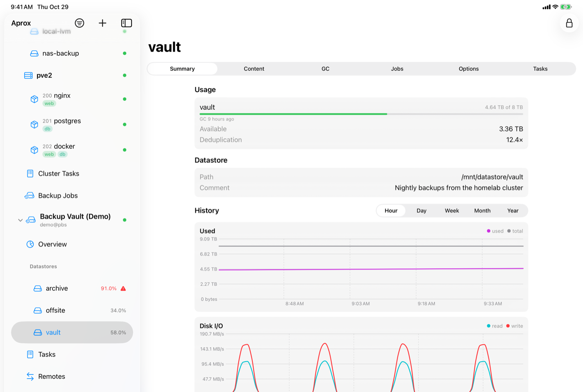Click the read legend in Disk I/O

(x=495, y=326)
